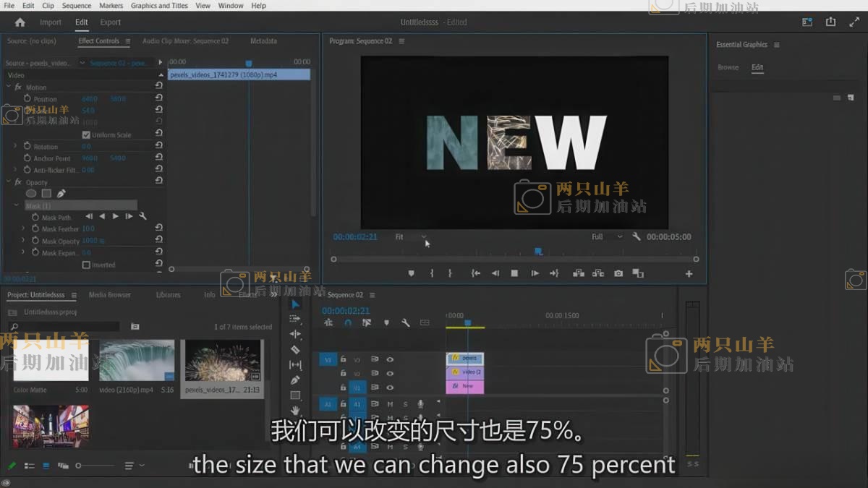Click the Browse tab in Essential Graphics
The width and height of the screenshot is (868, 488).
[728, 67]
